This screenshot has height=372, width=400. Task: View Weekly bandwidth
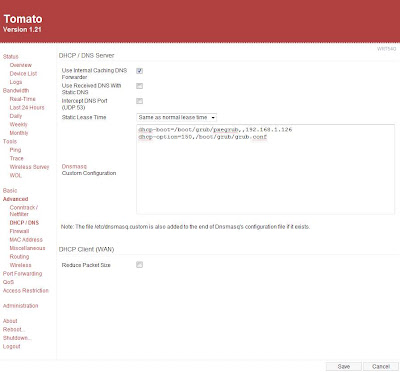click(x=18, y=124)
